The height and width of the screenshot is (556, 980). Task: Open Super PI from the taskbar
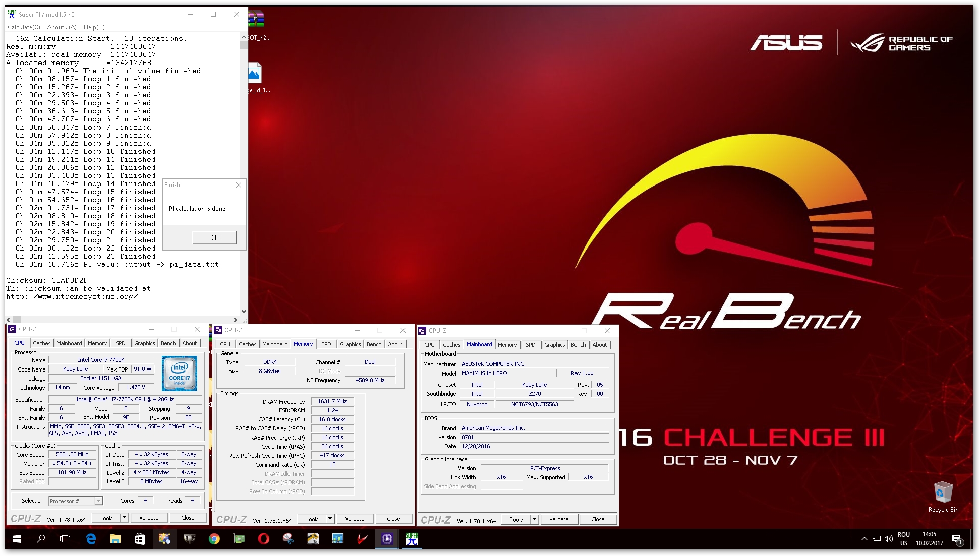coord(412,539)
